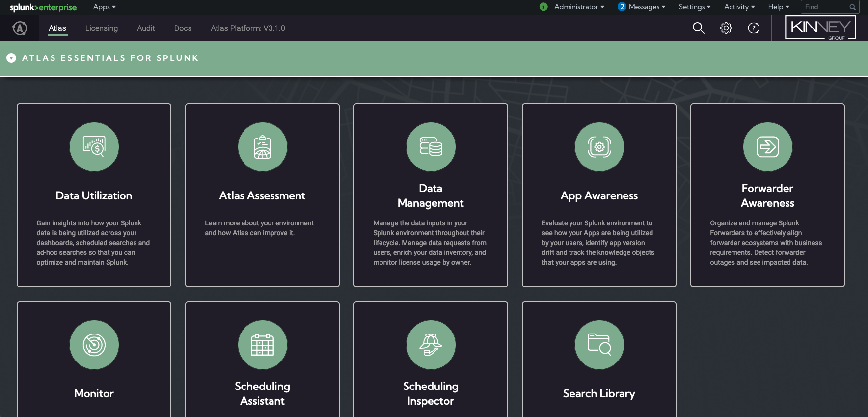Image resolution: width=868 pixels, height=417 pixels.
Task: Open the Docs tab
Action: [x=183, y=28]
